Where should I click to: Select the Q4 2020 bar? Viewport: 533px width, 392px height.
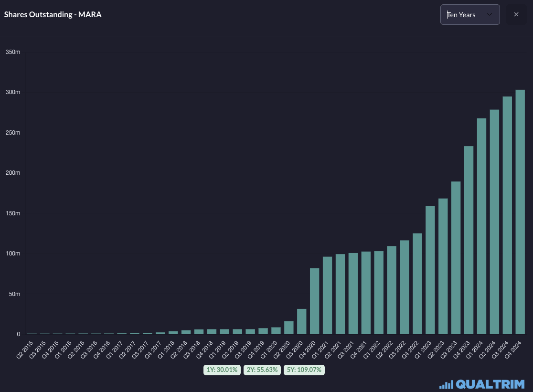(315, 301)
